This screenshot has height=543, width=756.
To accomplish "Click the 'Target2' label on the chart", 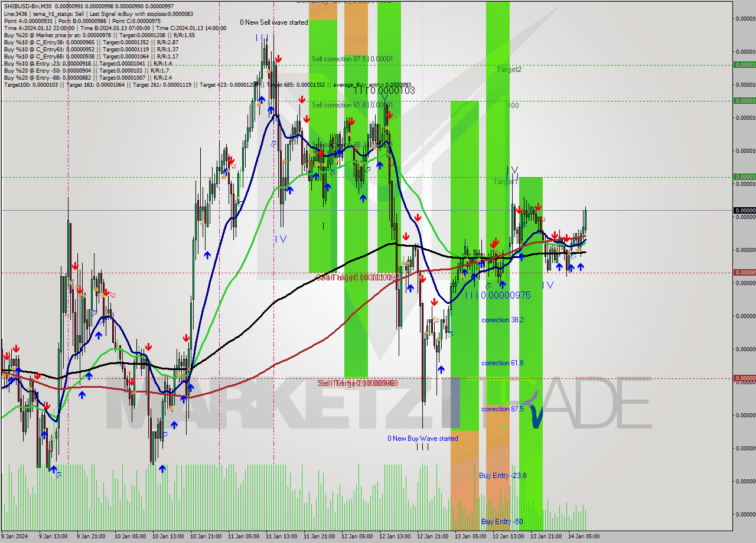I will 509,69.
